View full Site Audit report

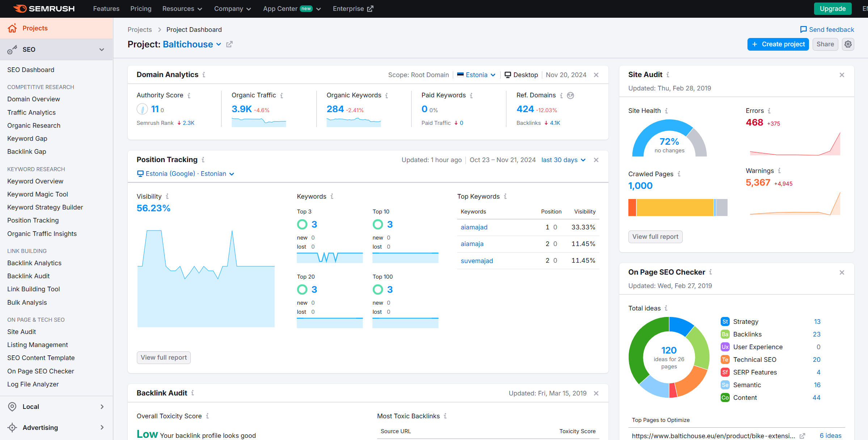pos(655,237)
